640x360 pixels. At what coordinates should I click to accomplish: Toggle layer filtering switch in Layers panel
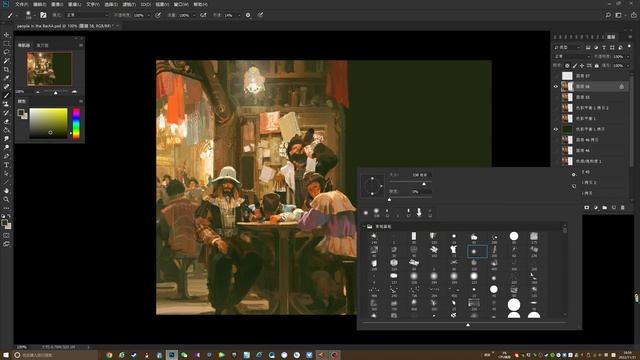(629, 47)
